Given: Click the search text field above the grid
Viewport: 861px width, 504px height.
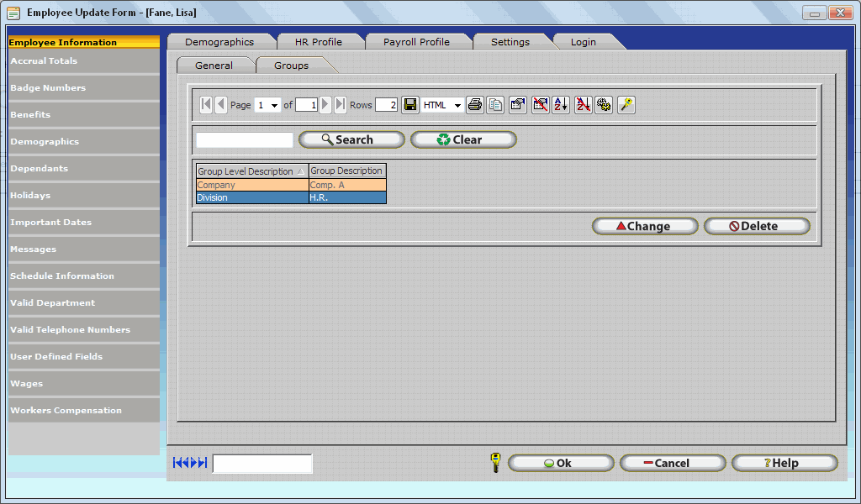Looking at the screenshot, I should pos(245,140).
